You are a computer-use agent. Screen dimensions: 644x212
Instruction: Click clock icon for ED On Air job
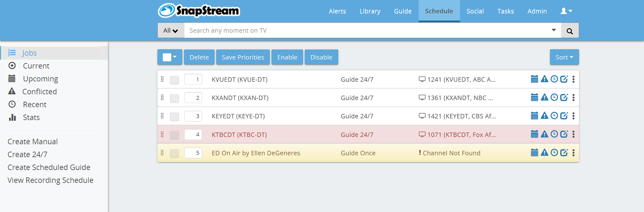[x=554, y=153]
